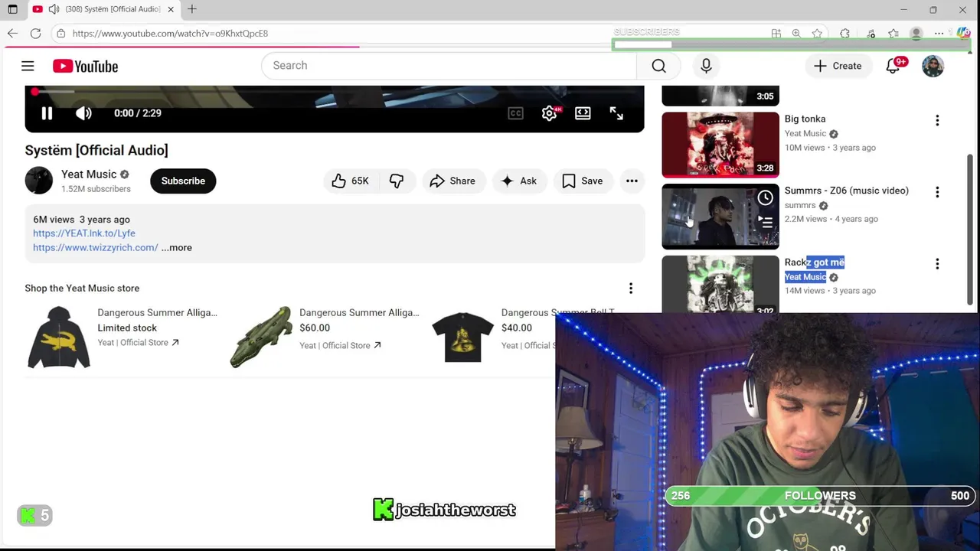
Task: Add this page to favorites star
Action: (818, 34)
